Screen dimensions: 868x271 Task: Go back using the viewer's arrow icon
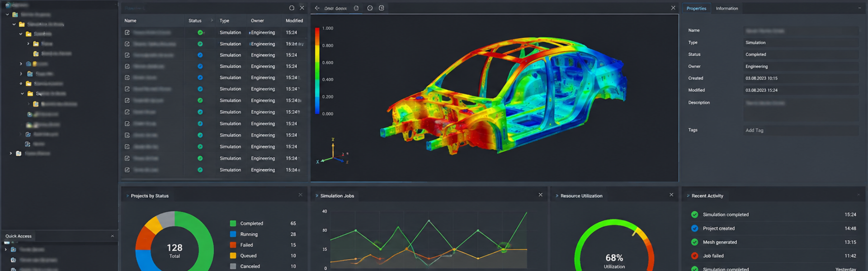point(317,8)
